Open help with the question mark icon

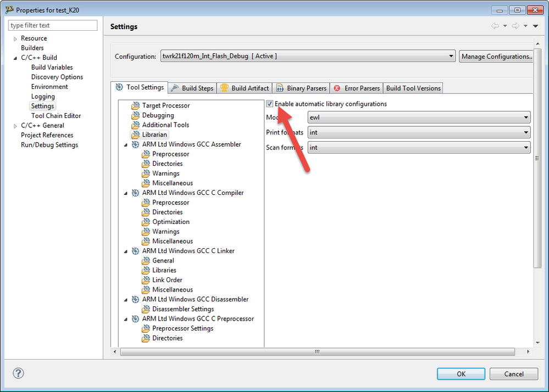[x=18, y=373]
